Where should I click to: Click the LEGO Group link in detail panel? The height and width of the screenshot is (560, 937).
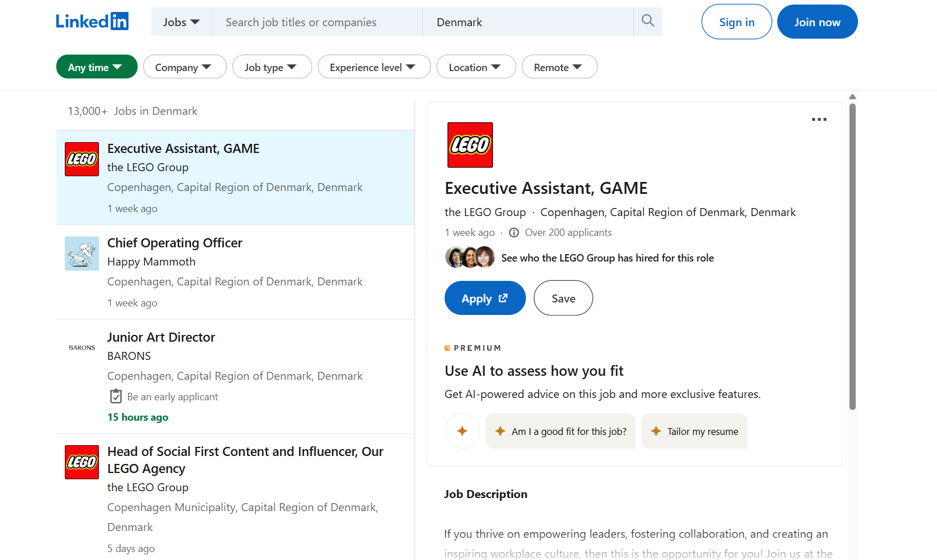point(485,212)
